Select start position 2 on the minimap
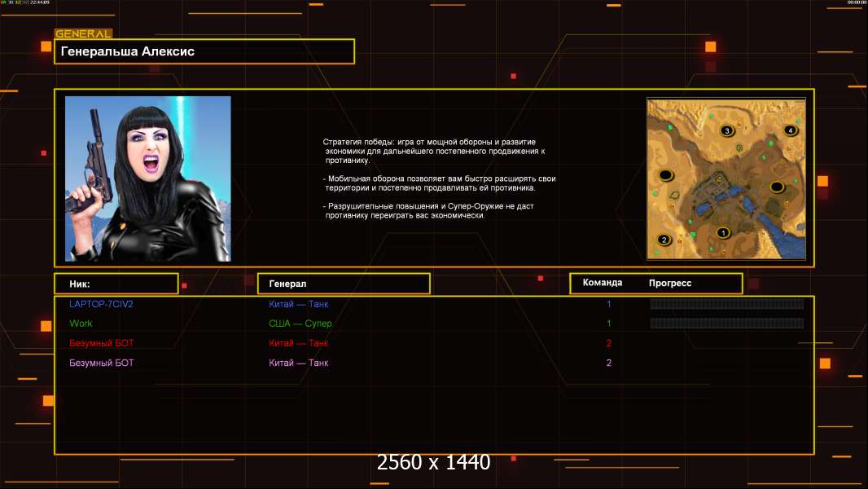Viewport: 868px width, 489px height. (x=664, y=240)
